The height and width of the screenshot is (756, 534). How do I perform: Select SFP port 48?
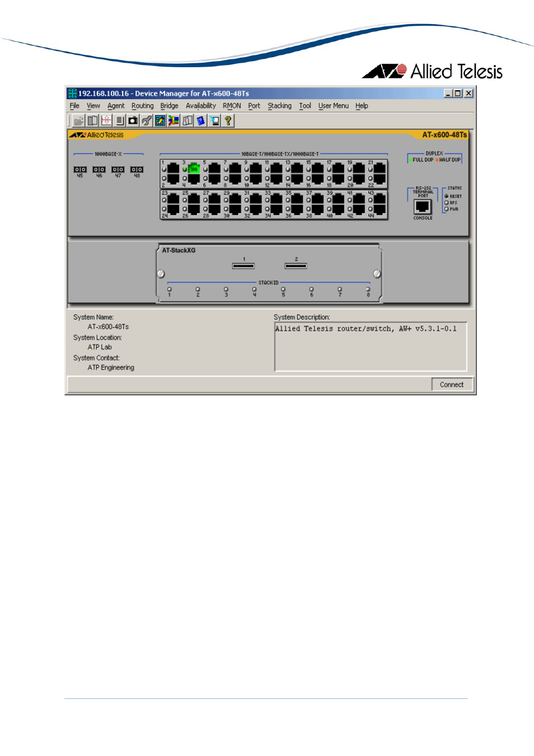[x=137, y=169]
